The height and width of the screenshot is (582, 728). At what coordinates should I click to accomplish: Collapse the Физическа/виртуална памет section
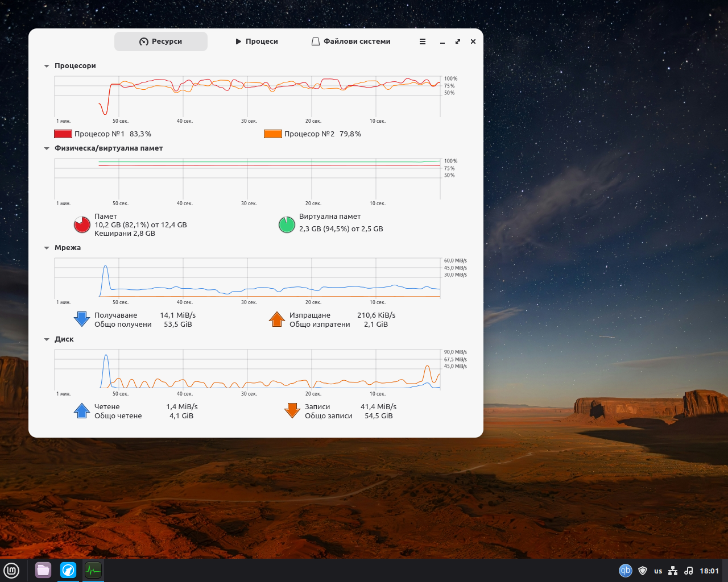tap(47, 148)
